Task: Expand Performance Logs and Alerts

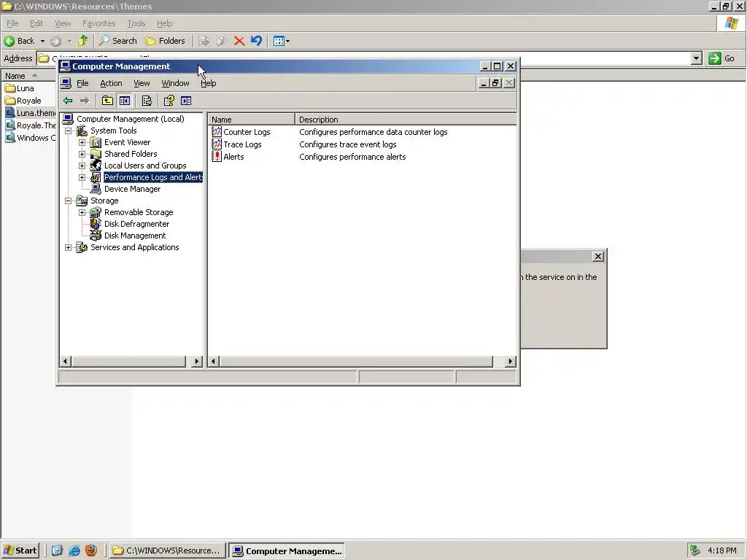Action: (x=82, y=177)
